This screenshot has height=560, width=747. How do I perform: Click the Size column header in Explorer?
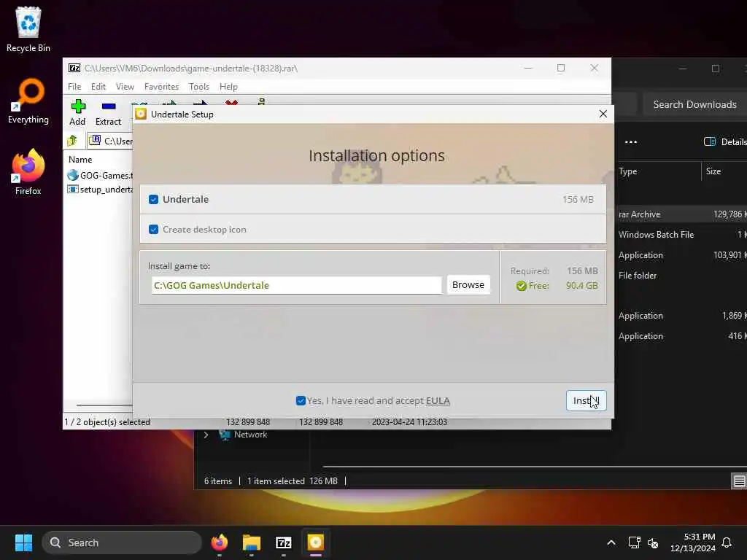point(713,171)
